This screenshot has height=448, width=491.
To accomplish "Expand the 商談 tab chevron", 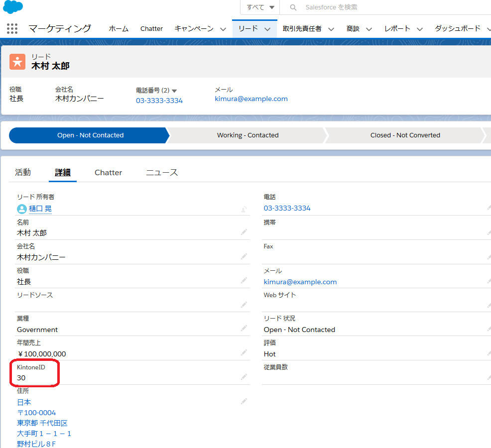I will pos(369,29).
